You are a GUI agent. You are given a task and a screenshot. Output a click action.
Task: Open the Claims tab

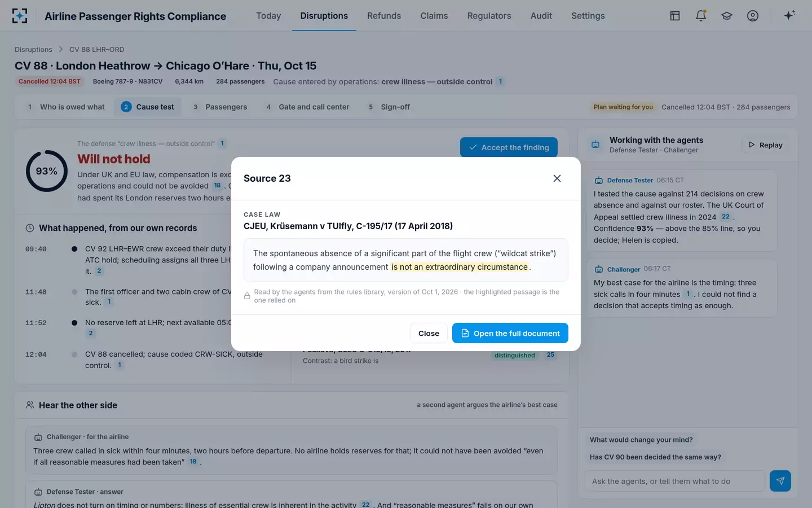click(x=434, y=16)
